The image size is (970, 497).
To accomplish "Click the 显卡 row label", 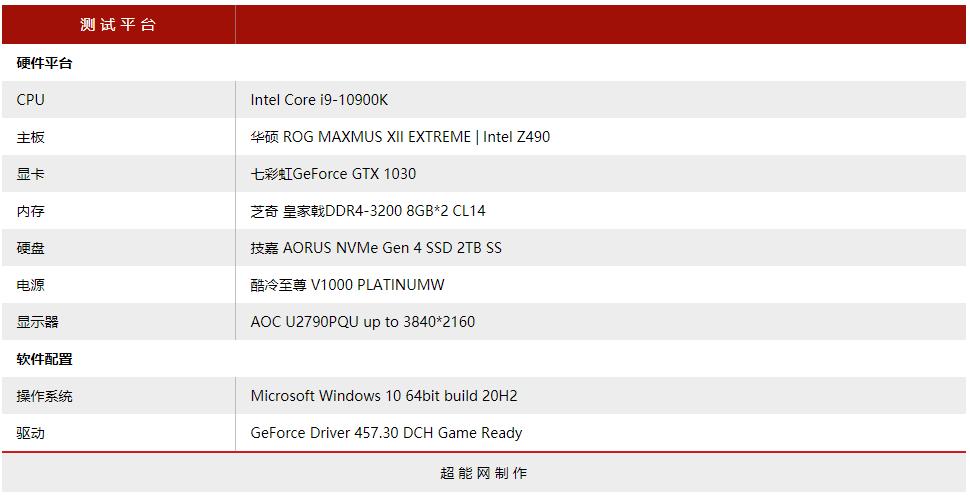I will pyautogui.click(x=31, y=174).
